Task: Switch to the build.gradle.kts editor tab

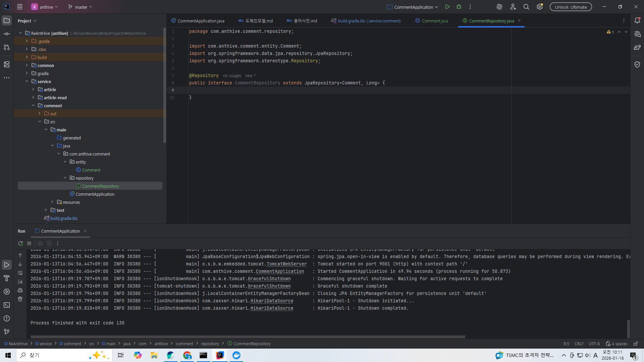Action: click(x=369, y=21)
